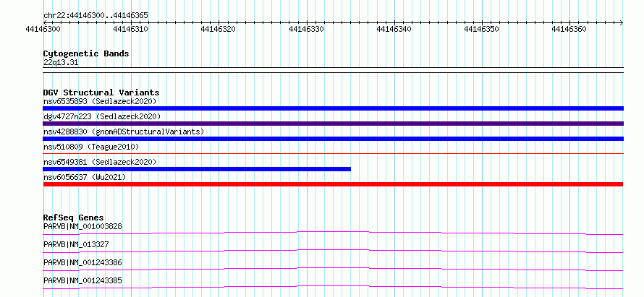
Task: Click ruler position 44146360
Action: click(569, 29)
